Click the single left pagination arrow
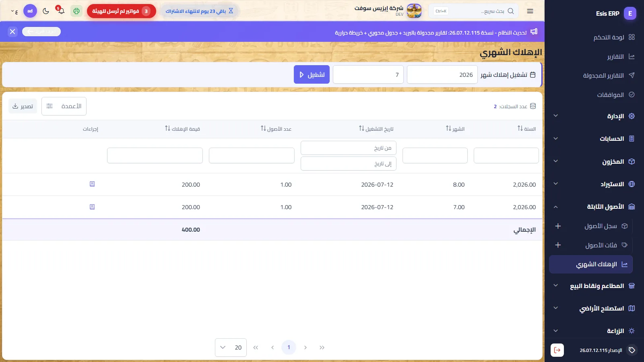The height and width of the screenshot is (362, 644). tap(272, 348)
